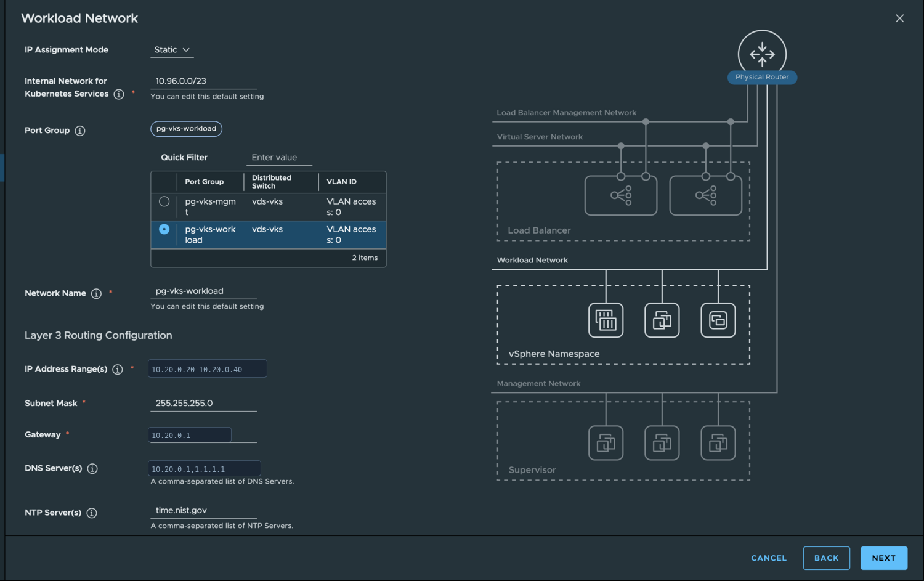
Task: Click the first Supervisor node icon
Action: [x=606, y=443]
